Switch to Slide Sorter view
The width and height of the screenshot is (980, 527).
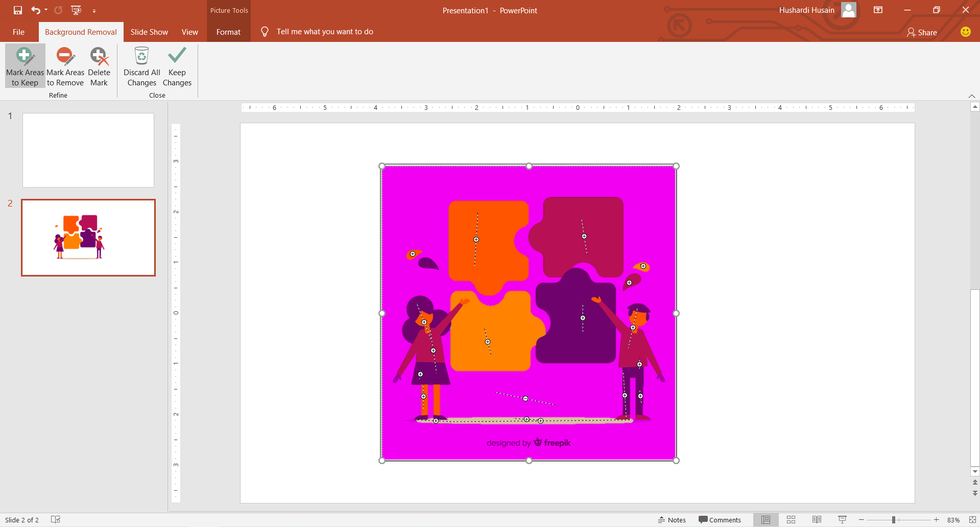[791, 520]
